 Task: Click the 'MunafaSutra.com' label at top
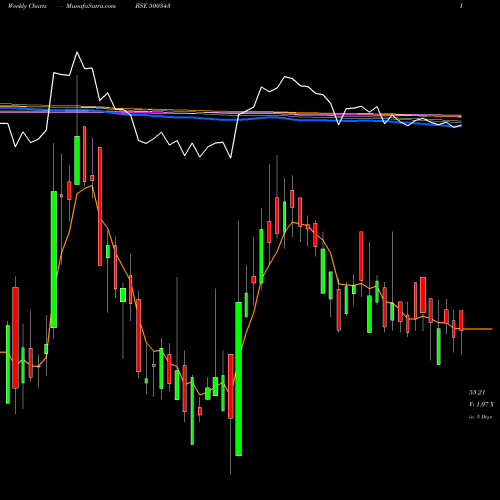(91, 6)
